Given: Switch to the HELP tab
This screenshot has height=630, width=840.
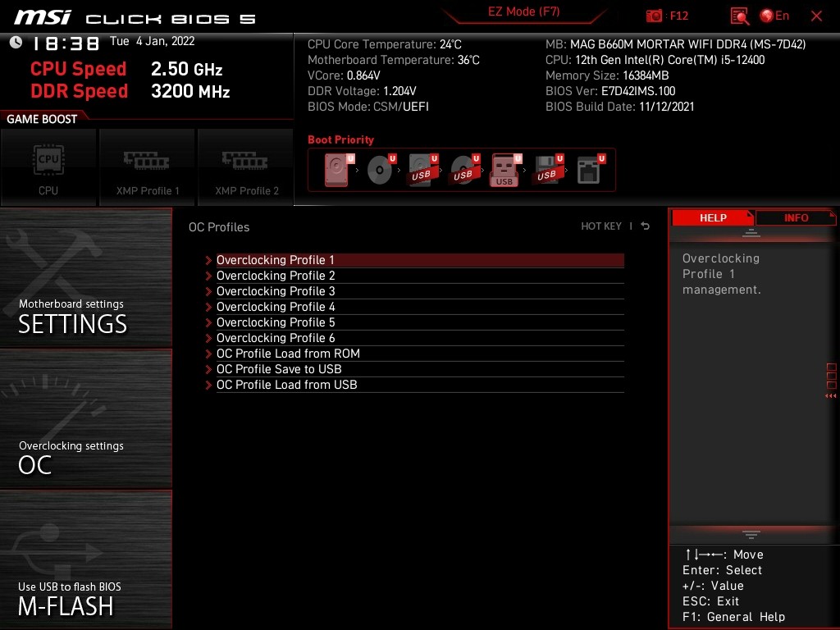Looking at the screenshot, I should 713,217.
